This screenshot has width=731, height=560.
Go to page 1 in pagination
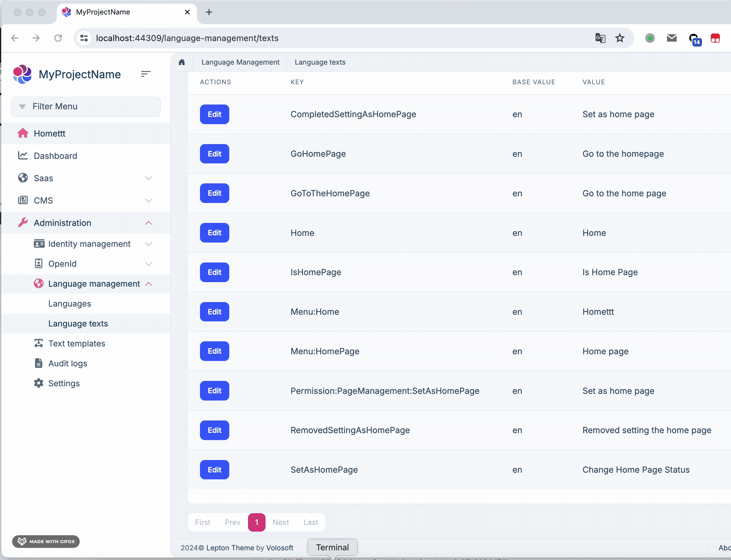[256, 522]
